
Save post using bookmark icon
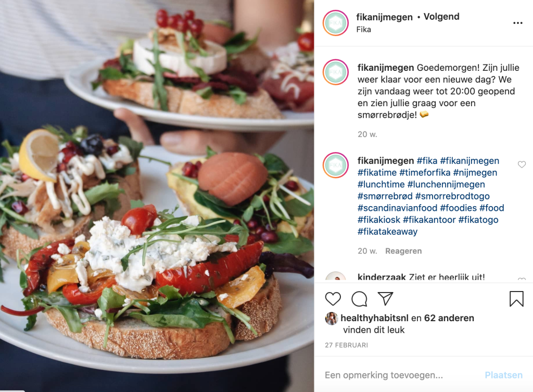(516, 299)
